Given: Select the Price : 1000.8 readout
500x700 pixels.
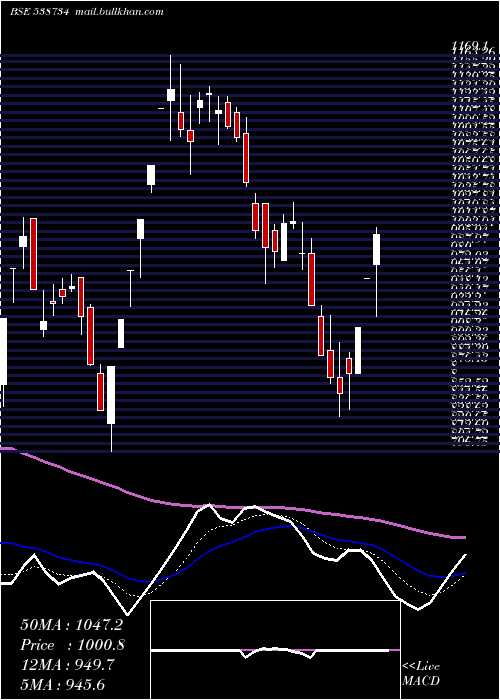Looking at the screenshot, I should 72,645.
